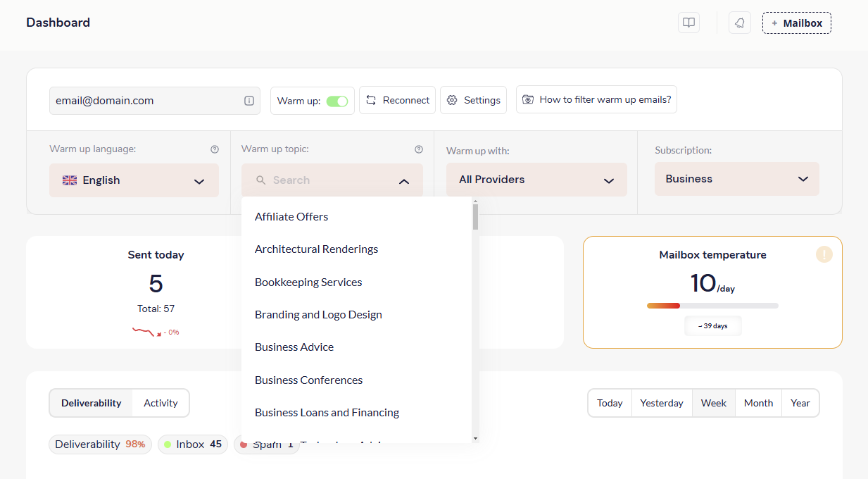Open the All Providers dropdown

coord(536,180)
